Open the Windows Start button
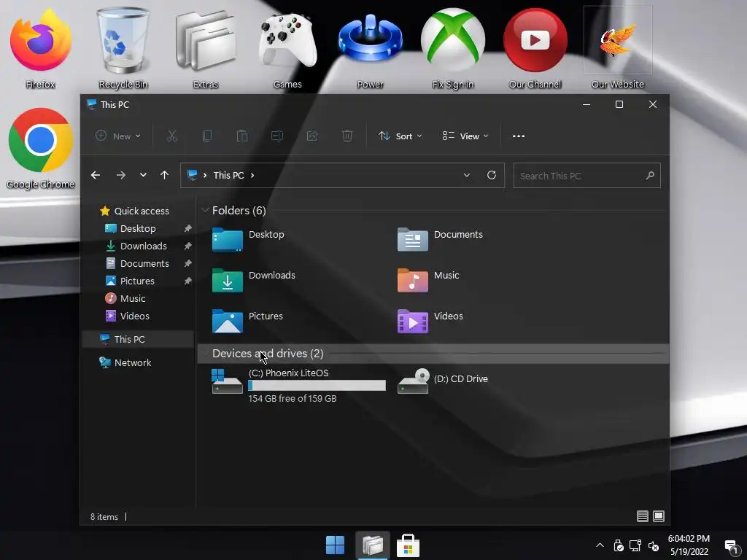Viewport: 747px width, 560px height. (x=335, y=545)
